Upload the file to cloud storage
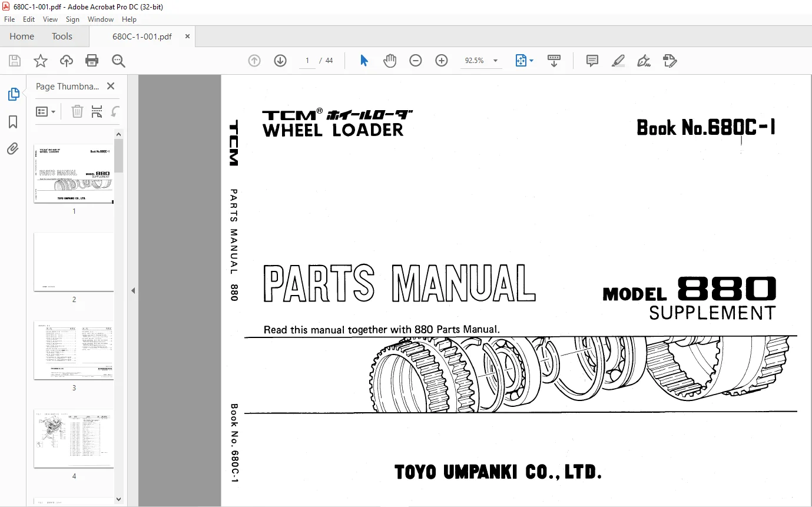The image size is (812, 507). (x=67, y=61)
